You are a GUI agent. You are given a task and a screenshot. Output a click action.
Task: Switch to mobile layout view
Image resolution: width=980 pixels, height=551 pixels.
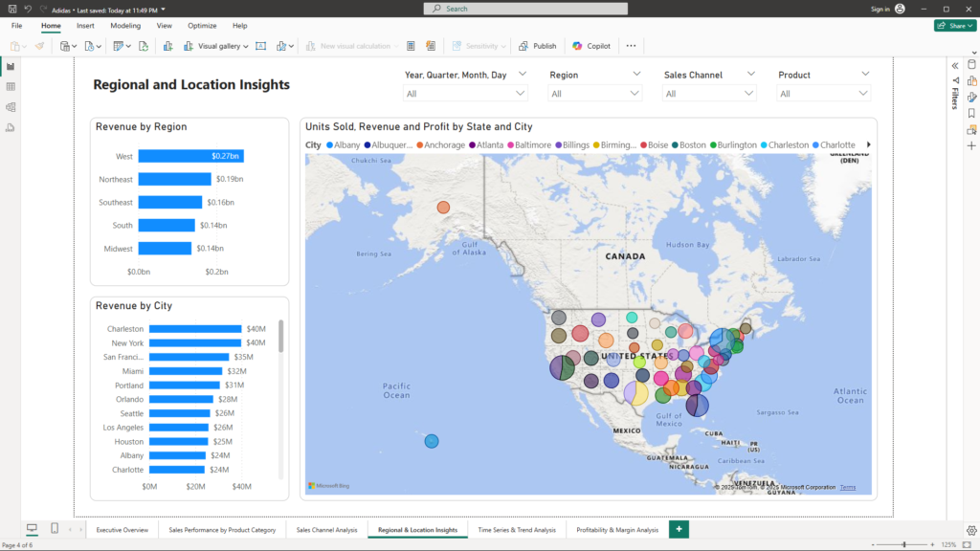click(x=55, y=529)
